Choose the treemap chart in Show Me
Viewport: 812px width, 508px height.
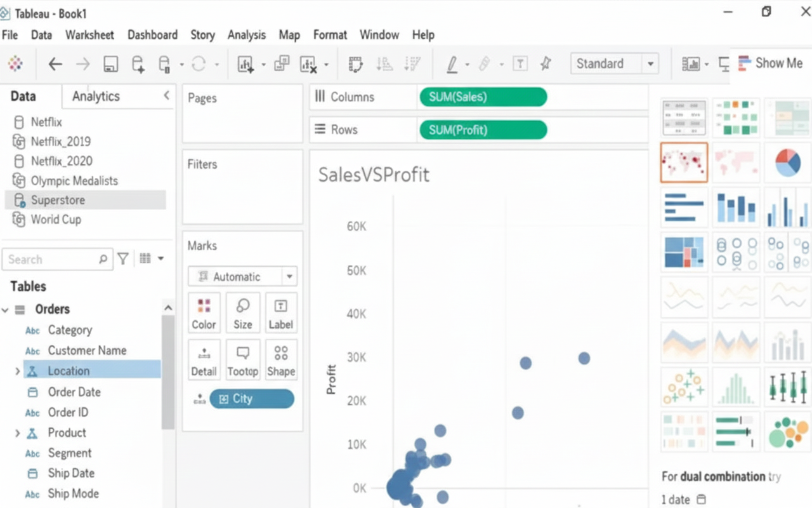coord(684,251)
